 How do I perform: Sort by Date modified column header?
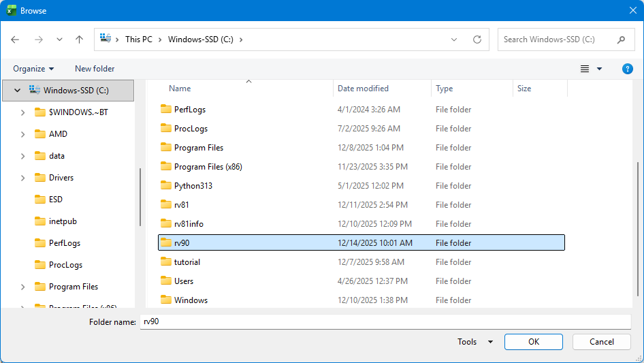tap(364, 89)
